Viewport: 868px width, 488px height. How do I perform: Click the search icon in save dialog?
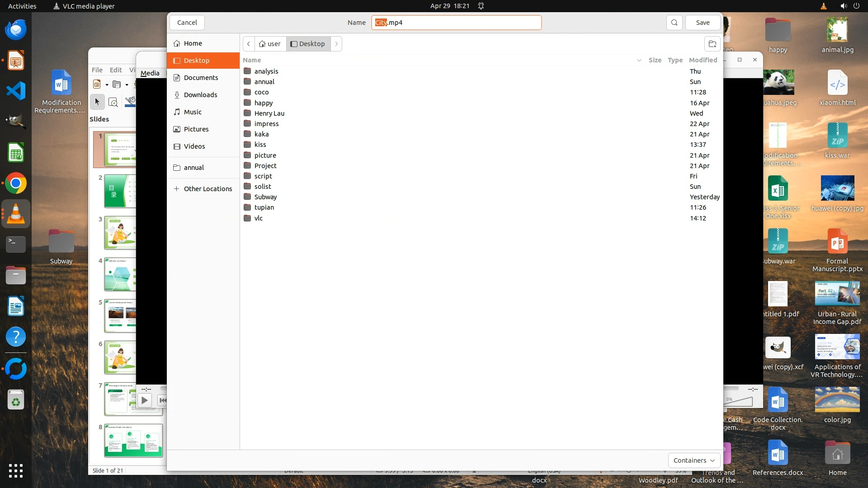point(674,23)
